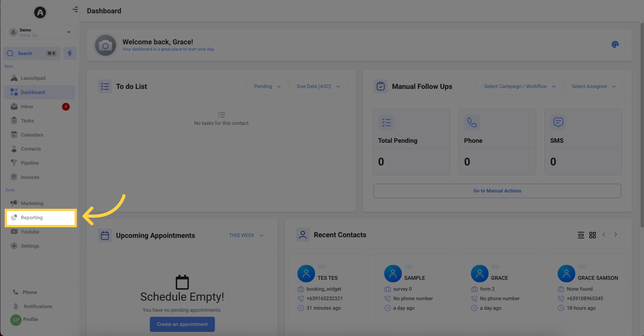644x336 pixels.
Task: Open the Contacts section
Action: 30,149
